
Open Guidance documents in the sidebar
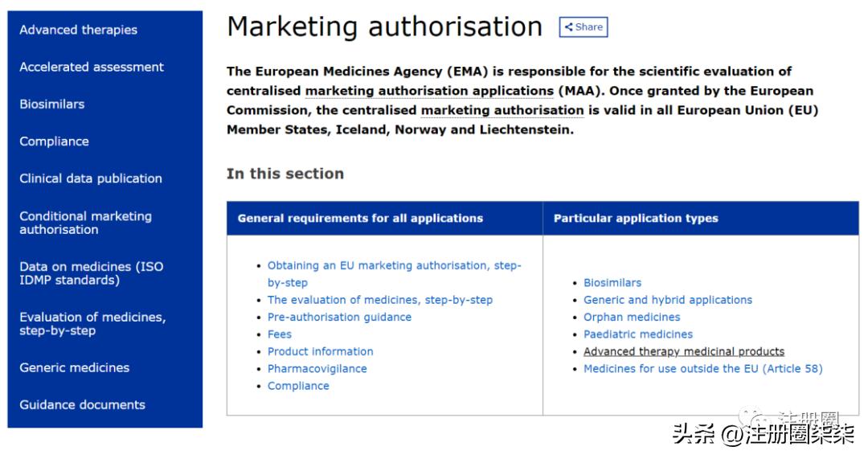pyautogui.click(x=82, y=404)
